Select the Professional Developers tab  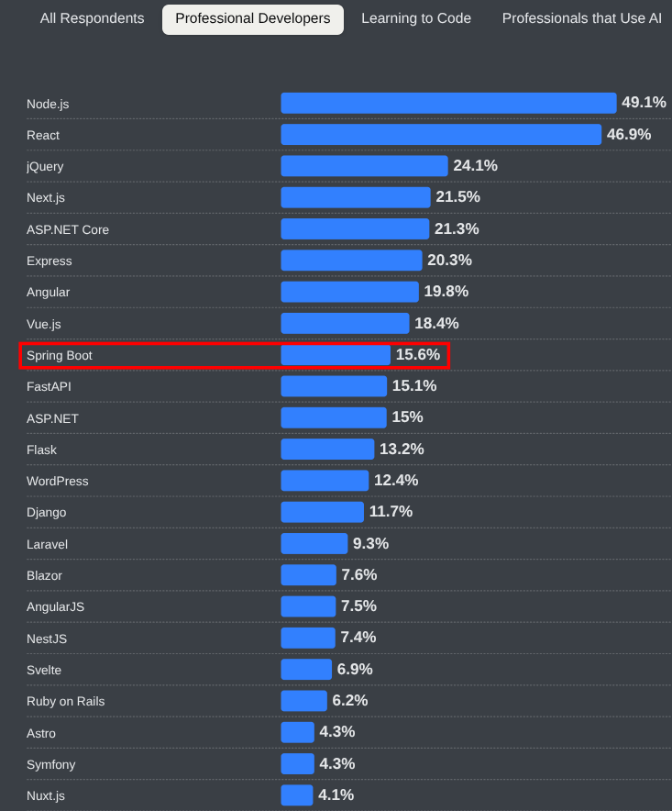pos(253,18)
